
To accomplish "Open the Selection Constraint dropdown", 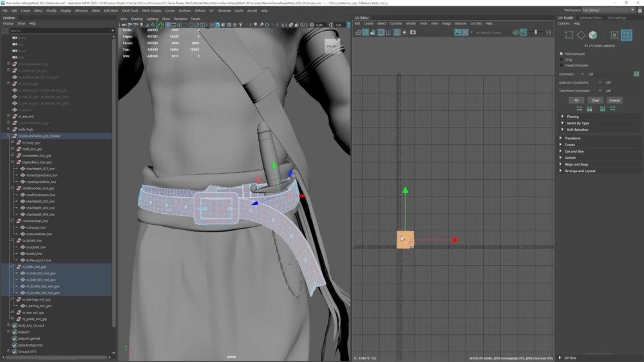I will click(600, 82).
